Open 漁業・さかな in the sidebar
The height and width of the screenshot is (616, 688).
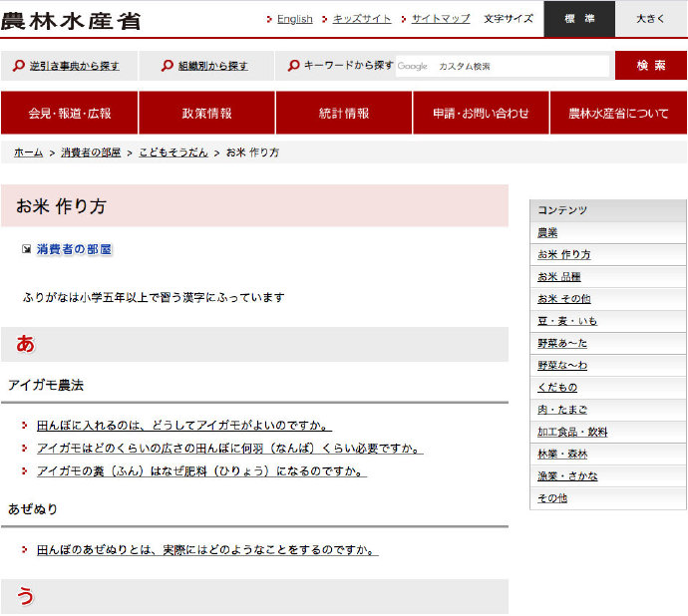pyautogui.click(x=567, y=476)
